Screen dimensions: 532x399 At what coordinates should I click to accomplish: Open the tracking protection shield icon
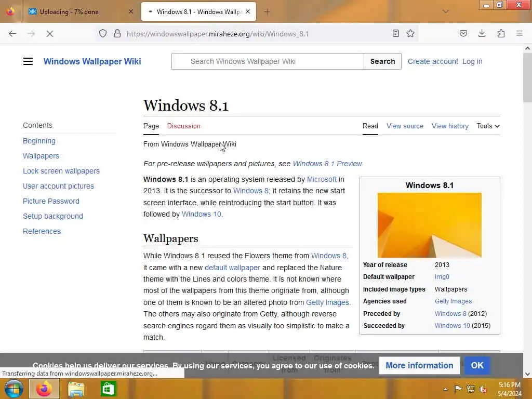[x=103, y=34]
